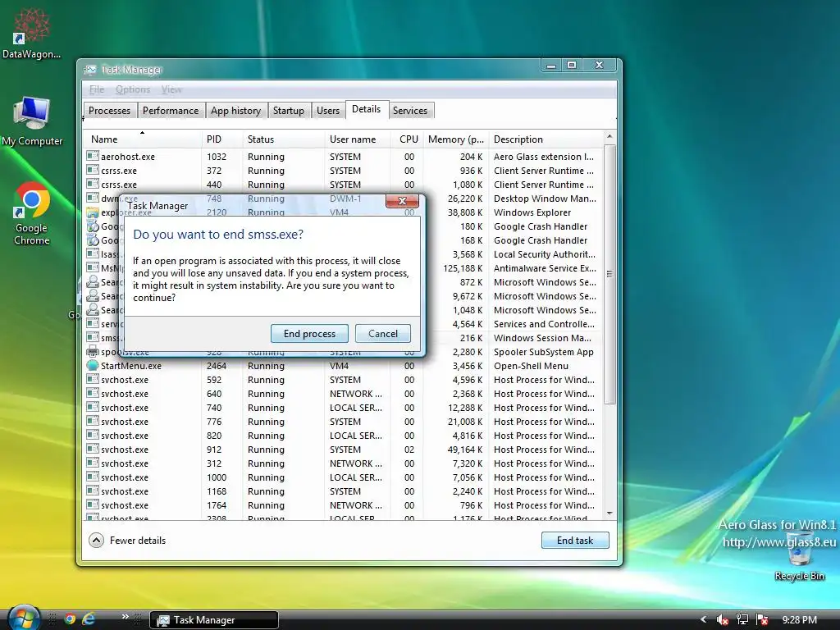
Task: Expand the quick launch overflow chevron
Action: coord(125,617)
